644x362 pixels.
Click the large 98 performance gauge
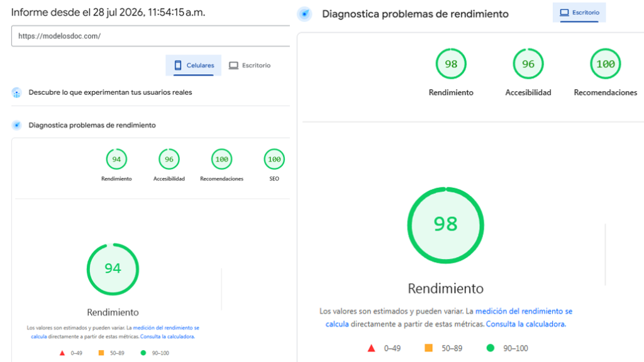click(446, 226)
